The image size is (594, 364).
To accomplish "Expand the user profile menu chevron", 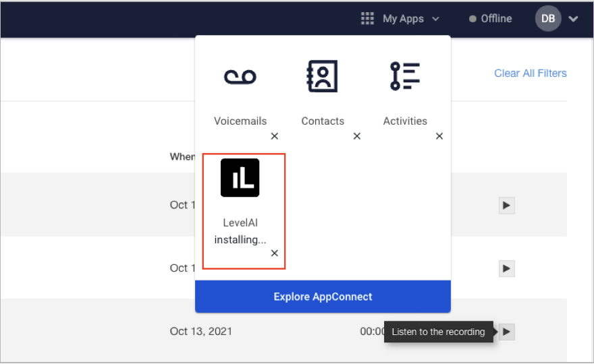I will click(x=573, y=19).
